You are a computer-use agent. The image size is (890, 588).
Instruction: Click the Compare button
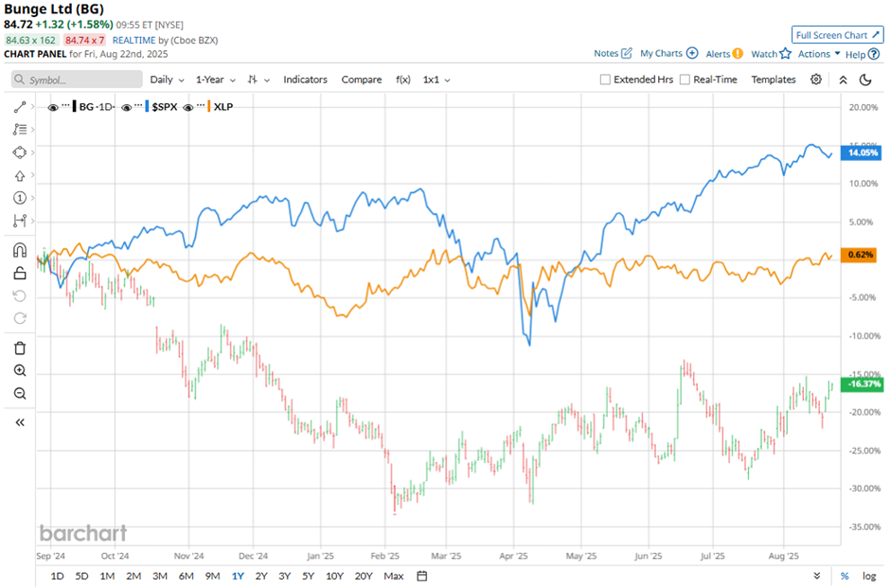pyautogui.click(x=362, y=80)
